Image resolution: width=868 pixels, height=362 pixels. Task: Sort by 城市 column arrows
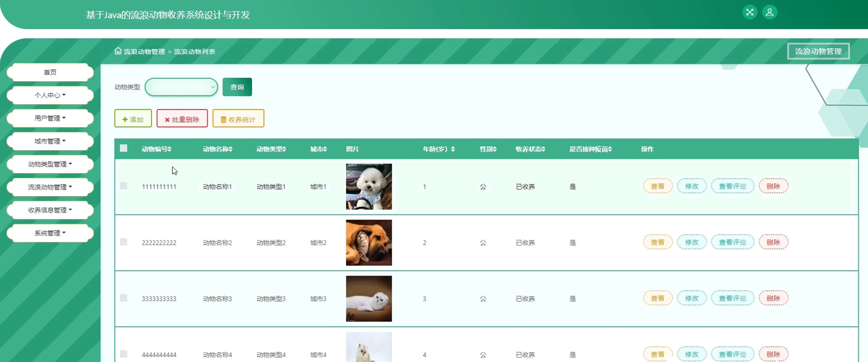325,149
